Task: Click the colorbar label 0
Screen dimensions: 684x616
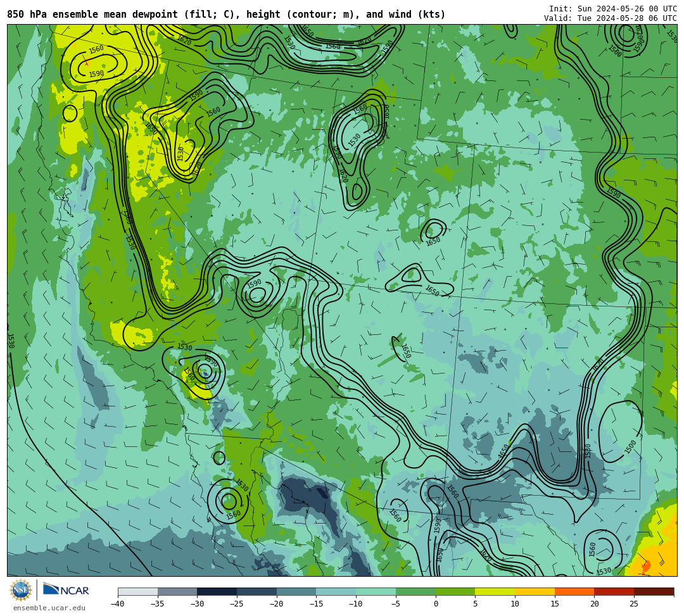Action: coord(436,604)
